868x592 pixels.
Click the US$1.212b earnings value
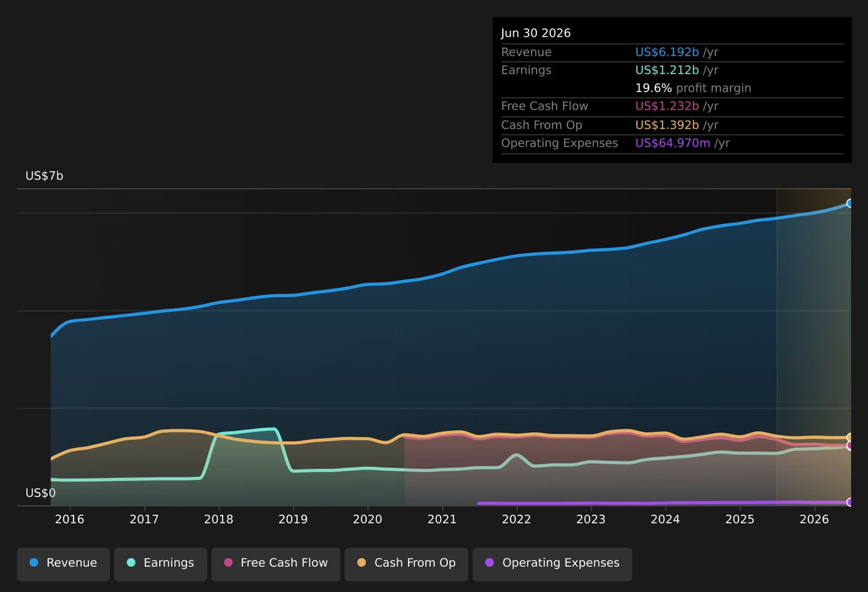pos(667,71)
